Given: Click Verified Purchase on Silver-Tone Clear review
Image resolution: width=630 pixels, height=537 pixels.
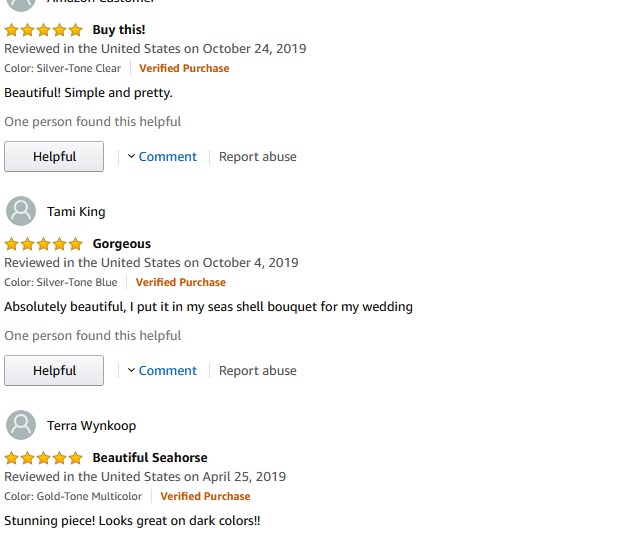Looking at the screenshot, I should coord(184,68).
